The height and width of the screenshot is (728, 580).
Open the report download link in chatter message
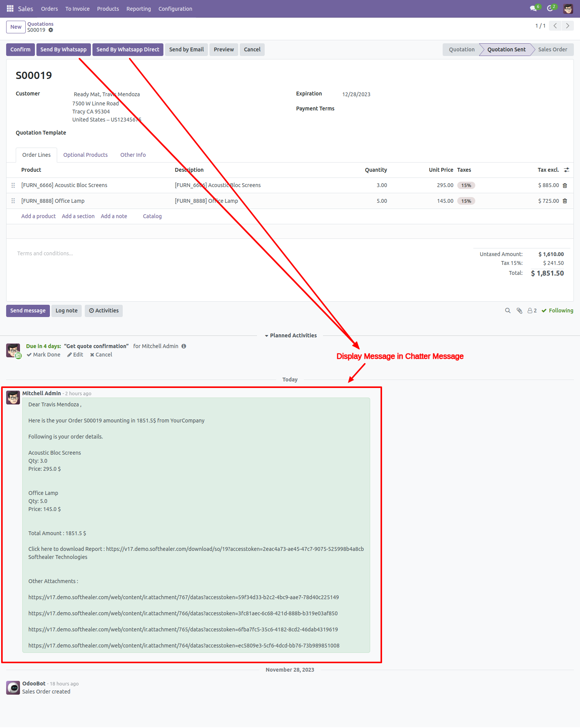(235, 549)
